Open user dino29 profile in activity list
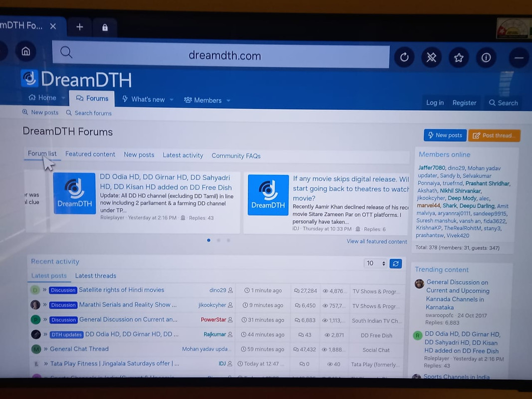This screenshot has height=399, width=532. pyautogui.click(x=217, y=290)
